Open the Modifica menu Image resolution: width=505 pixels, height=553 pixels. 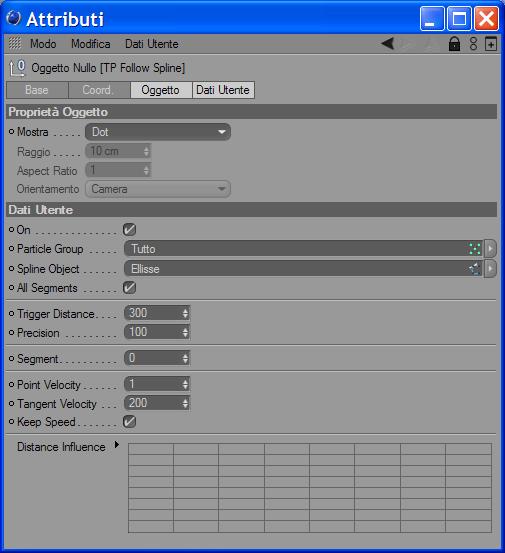coord(91,44)
